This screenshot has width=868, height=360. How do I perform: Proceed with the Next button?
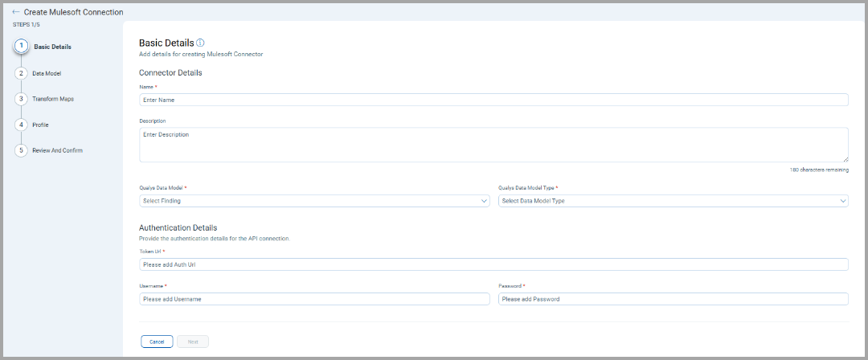pyautogui.click(x=193, y=342)
